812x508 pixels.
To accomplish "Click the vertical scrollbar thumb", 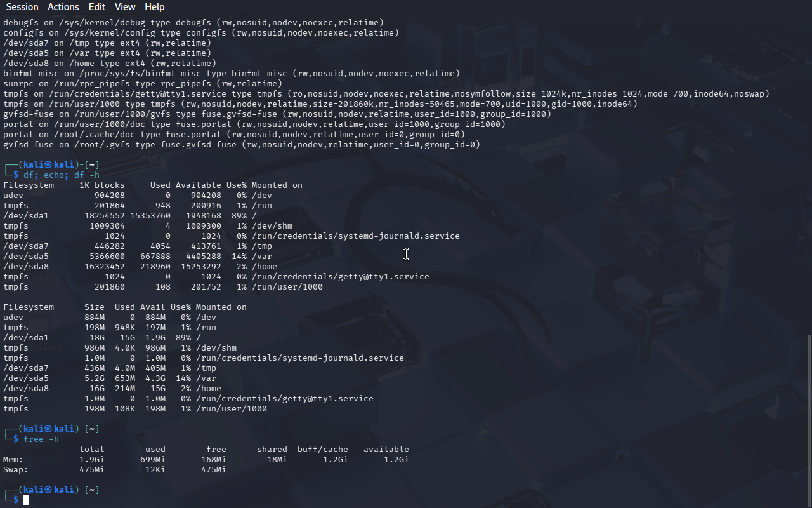I will click(x=808, y=419).
